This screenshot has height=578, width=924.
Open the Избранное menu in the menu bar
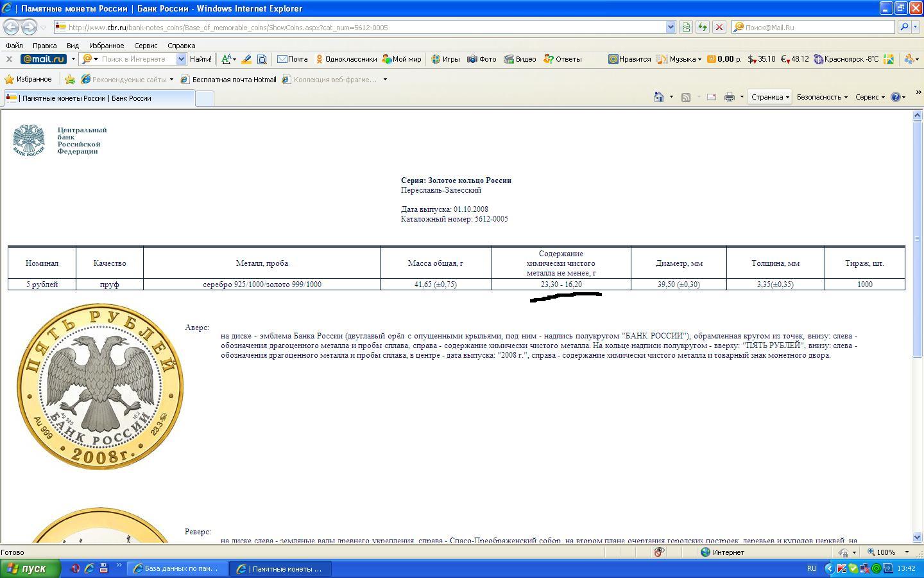click(x=106, y=46)
